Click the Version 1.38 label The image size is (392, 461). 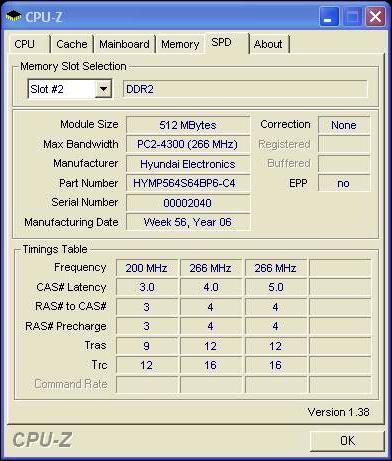[x=338, y=412]
